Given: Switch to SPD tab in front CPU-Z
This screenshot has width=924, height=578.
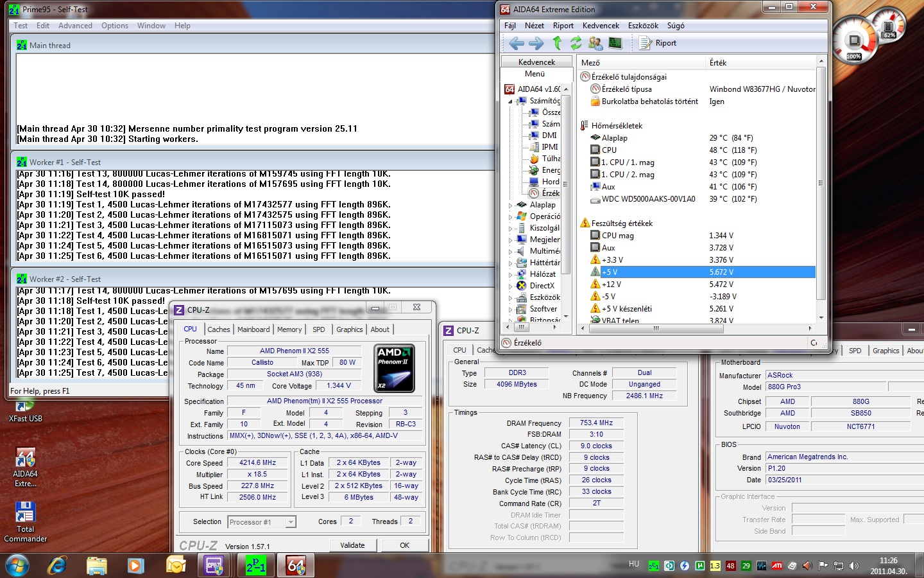Looking at the screenshot, I should click(319, 329).
